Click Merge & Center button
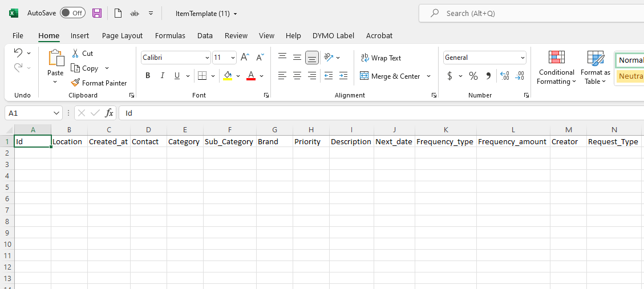This screenshot has height=289, width=644. coord(390,76)
